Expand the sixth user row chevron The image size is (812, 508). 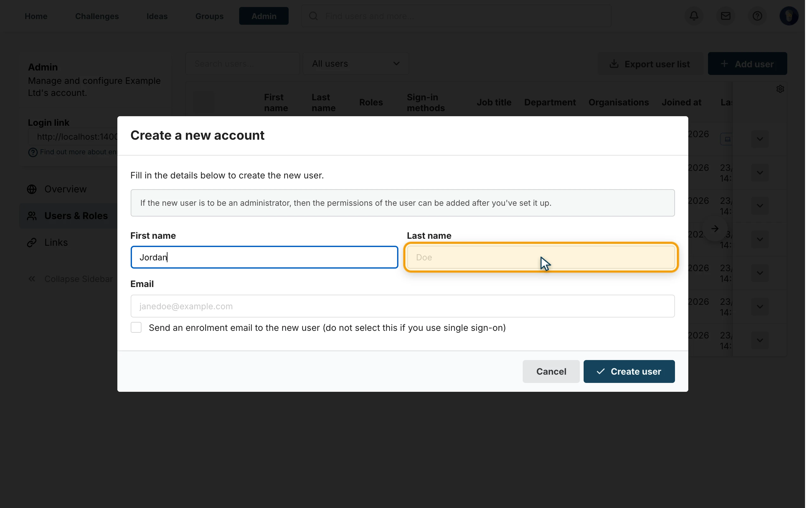pyautogui.click(x=760, y=307)
